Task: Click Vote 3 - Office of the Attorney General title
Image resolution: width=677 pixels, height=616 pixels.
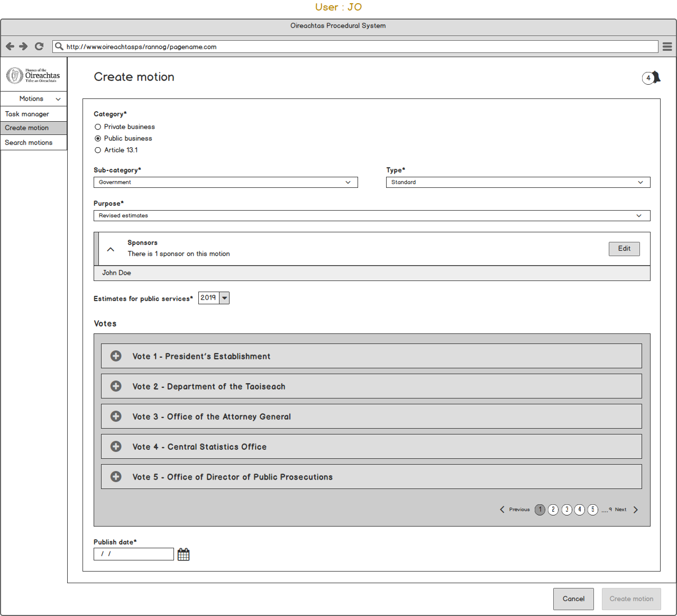Action: (212, 417)
